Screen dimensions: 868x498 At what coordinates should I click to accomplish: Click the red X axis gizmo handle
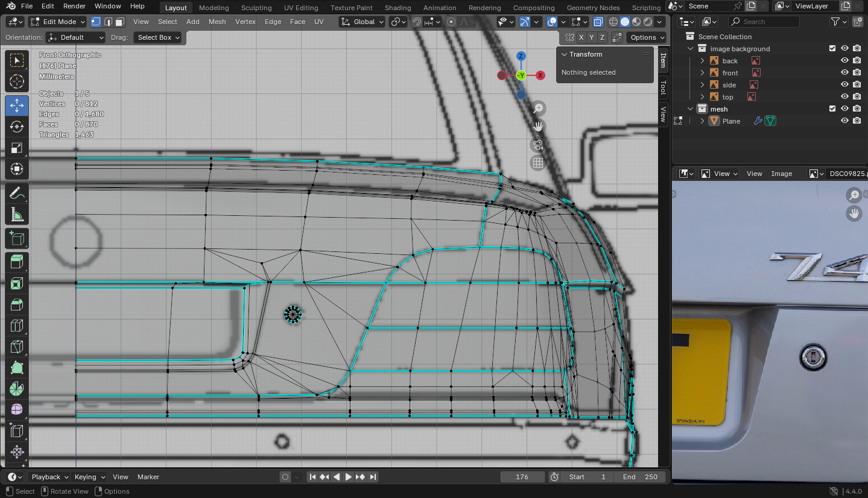[x=540, y=75]
